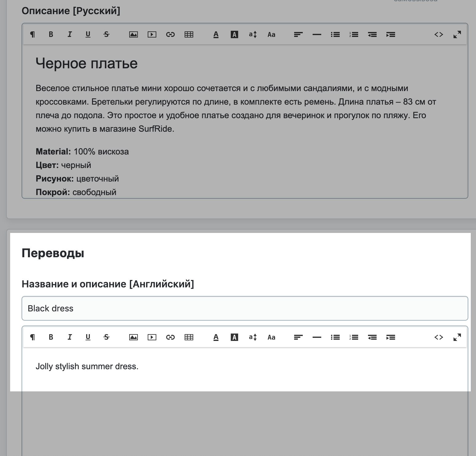476x456 pixels.
Task: Toggle bullet list in English translation toolbar
Action: pyautogui.click(x=335, y=337)
